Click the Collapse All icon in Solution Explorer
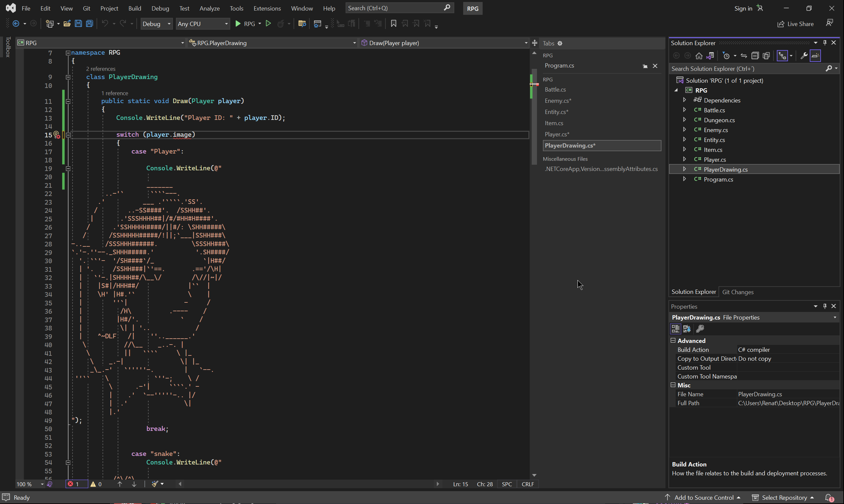844x504 pixels. 755,56
